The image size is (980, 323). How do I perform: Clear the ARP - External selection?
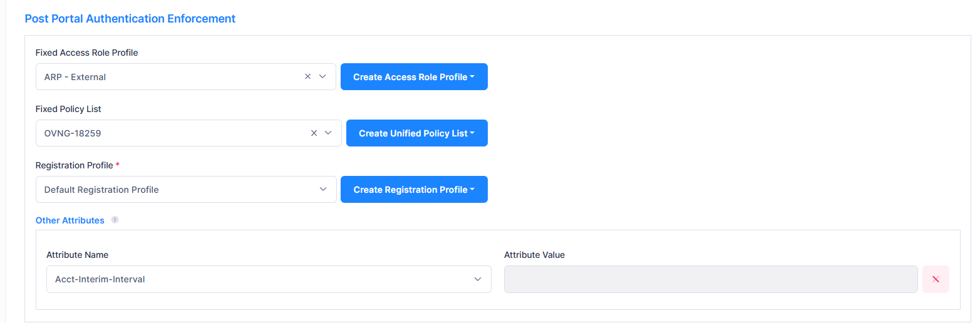307,76
